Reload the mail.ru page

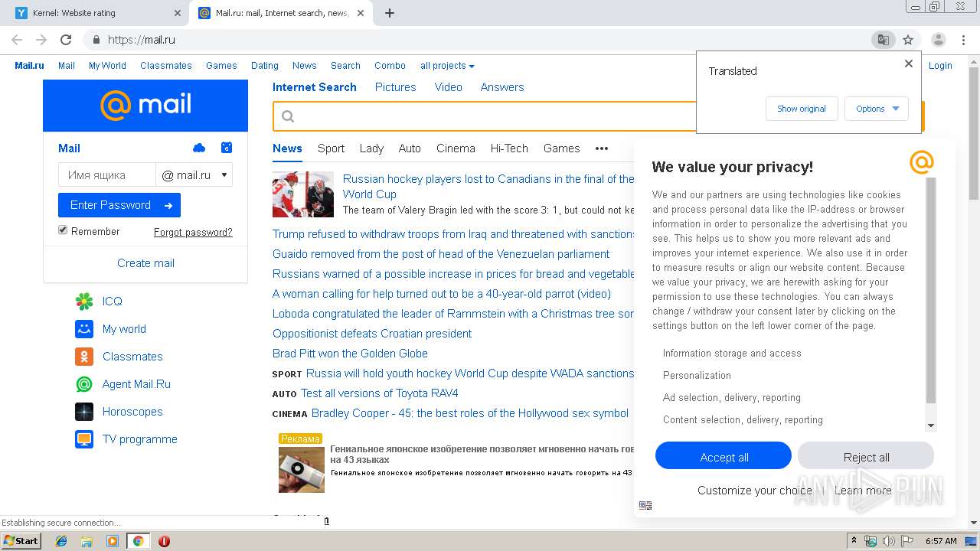66,40
